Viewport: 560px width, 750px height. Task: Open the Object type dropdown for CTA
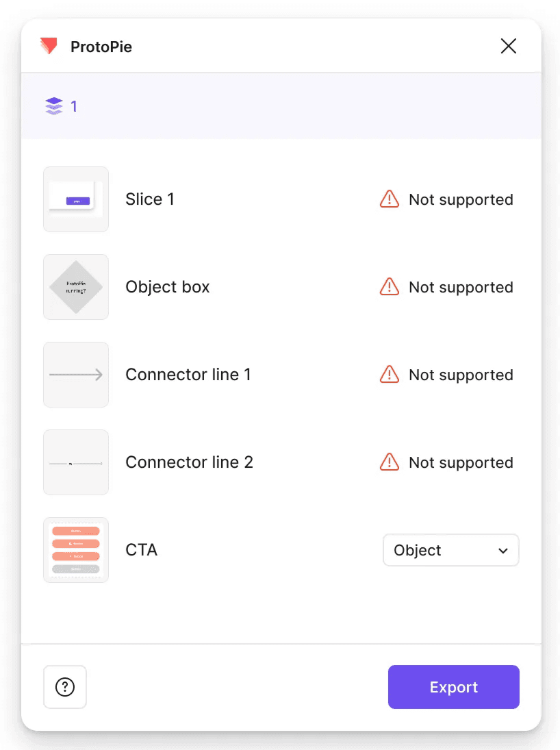pyautogui.click(x=450, y=550)
